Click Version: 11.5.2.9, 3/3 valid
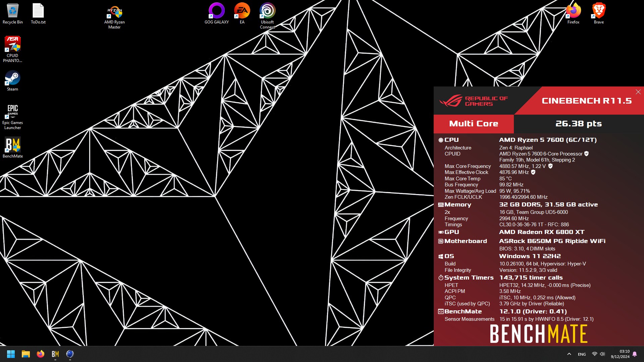Viewport: 644px width, 362px height. point(528,270)
